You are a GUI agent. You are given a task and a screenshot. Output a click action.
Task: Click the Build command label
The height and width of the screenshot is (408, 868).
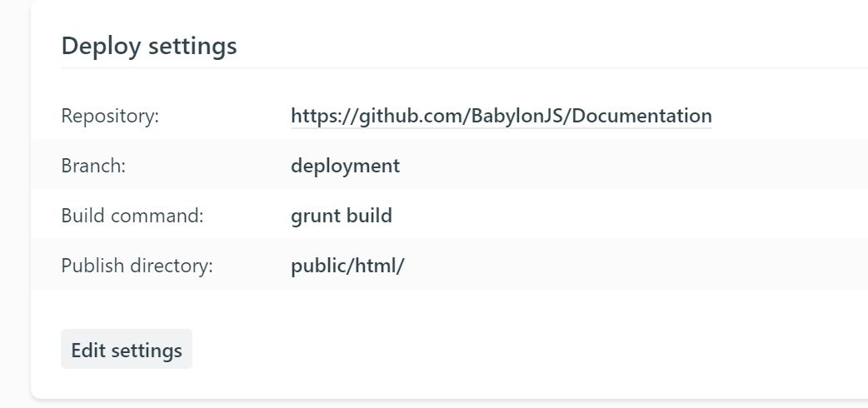coord(132,216)
